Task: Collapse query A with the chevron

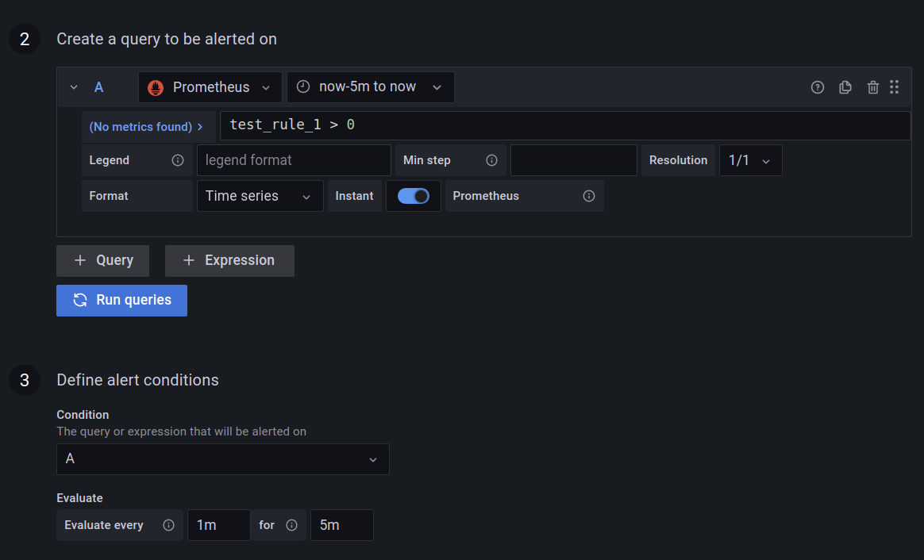Action: pos(73,87)
